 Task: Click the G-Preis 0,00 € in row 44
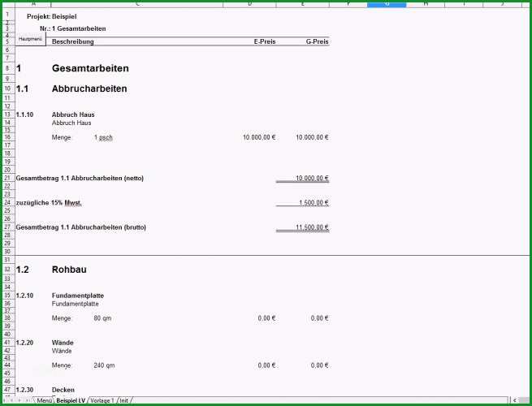click(x=320, y=365)
